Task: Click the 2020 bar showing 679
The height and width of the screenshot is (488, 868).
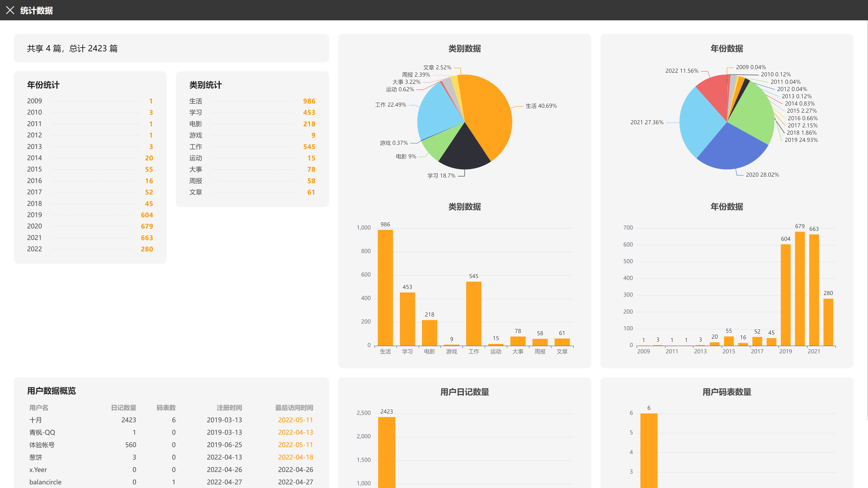Action: tap(800, 288)
